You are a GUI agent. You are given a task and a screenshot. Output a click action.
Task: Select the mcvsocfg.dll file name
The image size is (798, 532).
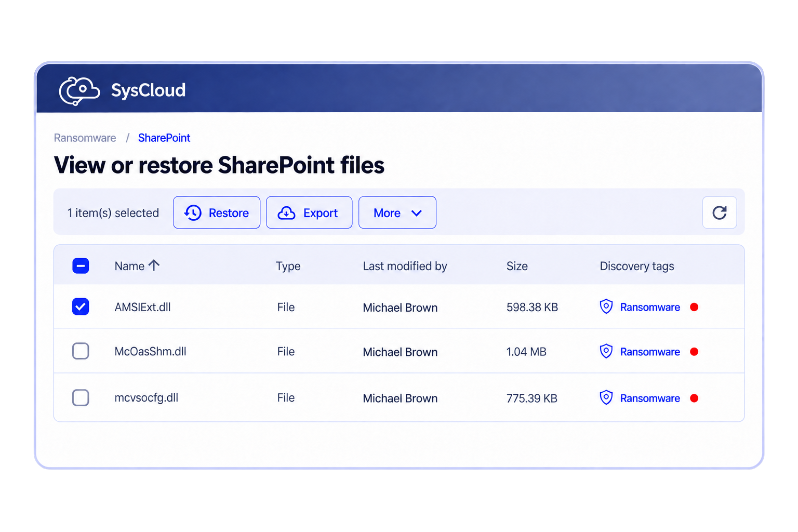pos(147,397)
